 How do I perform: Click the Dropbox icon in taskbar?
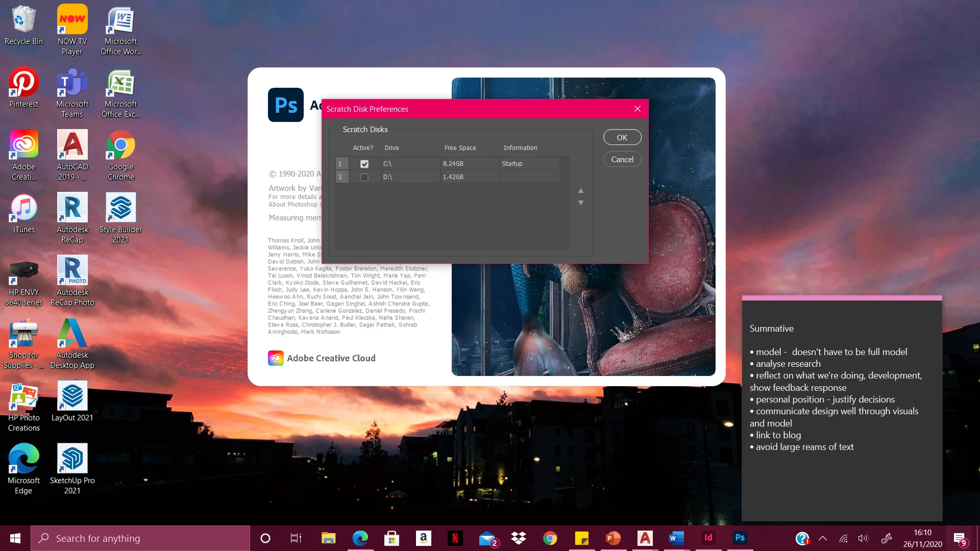[518, 538]
